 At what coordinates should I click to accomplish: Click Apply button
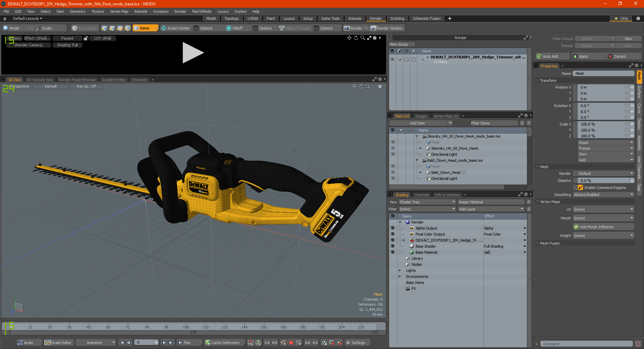click(x=588, y=56)
